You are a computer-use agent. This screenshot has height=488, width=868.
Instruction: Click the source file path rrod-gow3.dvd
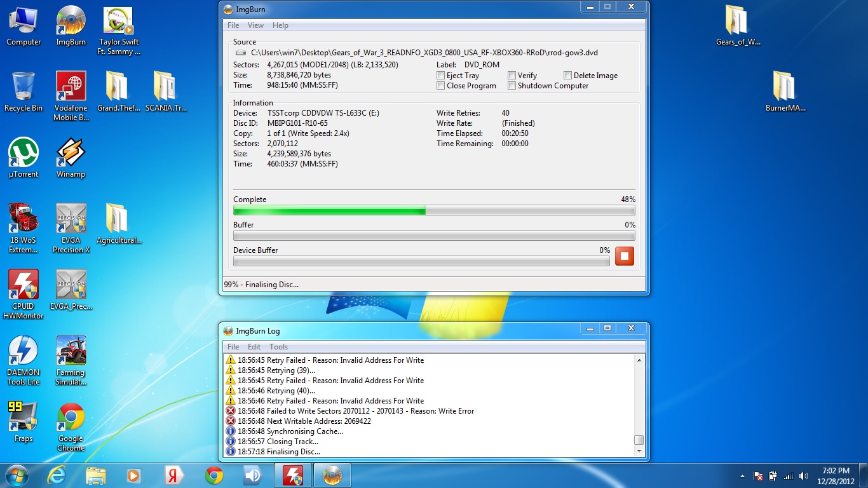coord(424,53)
